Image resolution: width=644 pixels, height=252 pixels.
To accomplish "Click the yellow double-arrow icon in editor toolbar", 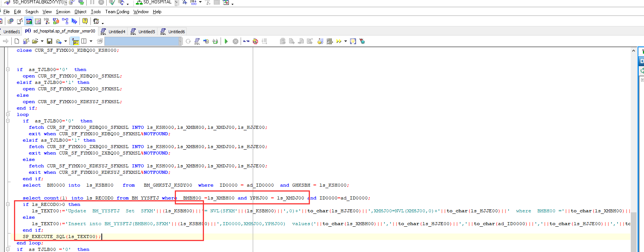I will [x=339, y=41].
